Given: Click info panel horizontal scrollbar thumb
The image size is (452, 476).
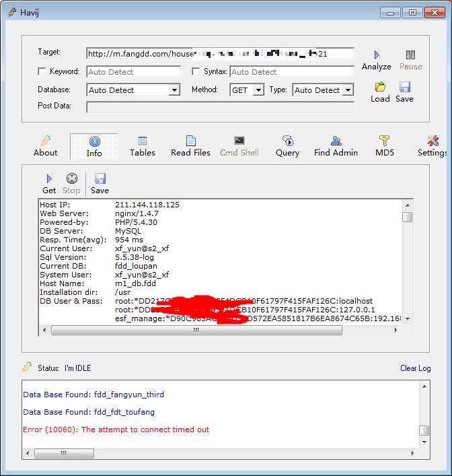Looking at the screenshot, I should coord(196,330).
